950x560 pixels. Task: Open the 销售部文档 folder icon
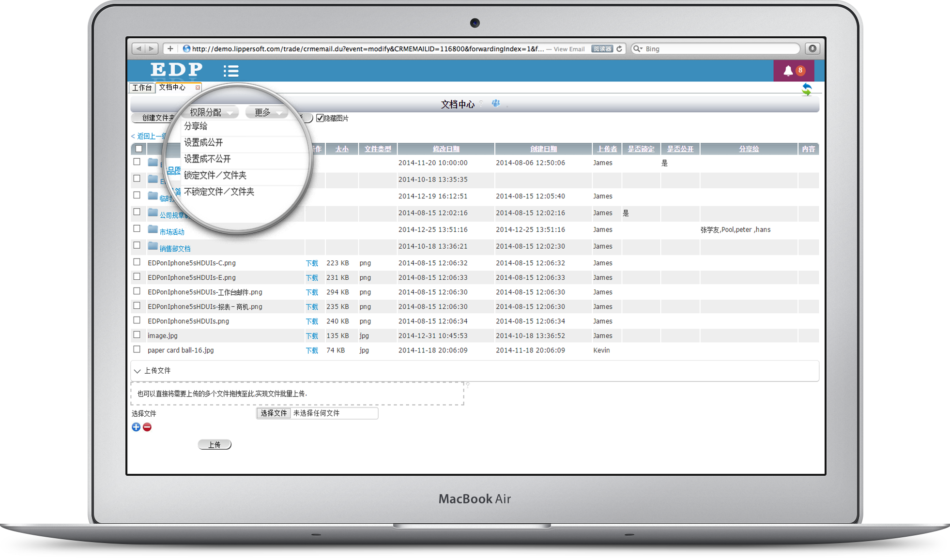click(x=153, y=246)
